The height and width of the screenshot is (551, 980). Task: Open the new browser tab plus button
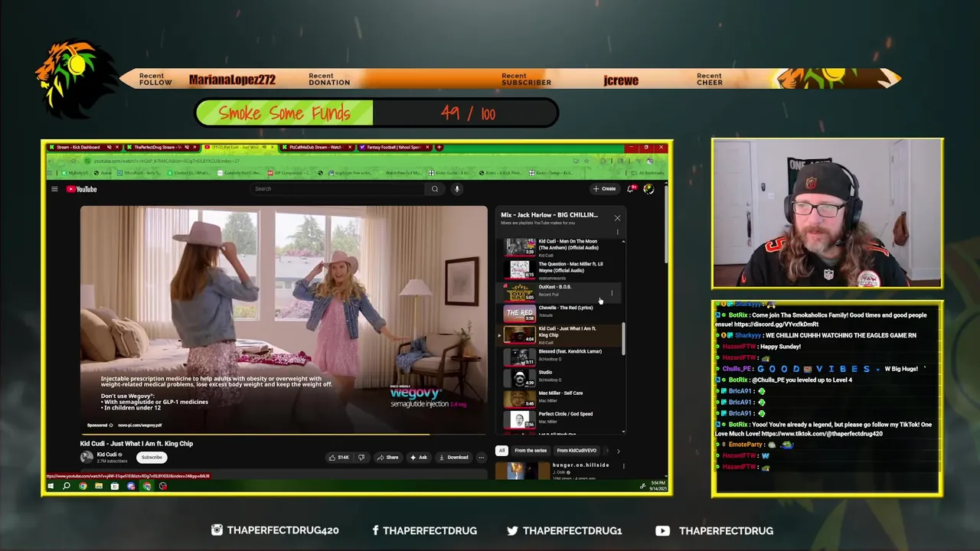coord(438,147)
